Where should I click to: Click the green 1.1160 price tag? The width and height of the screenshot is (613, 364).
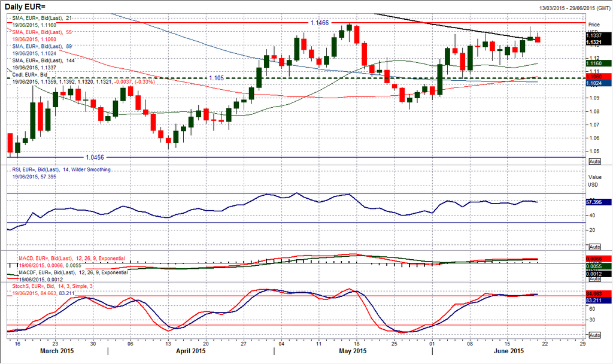pos(599,63)
